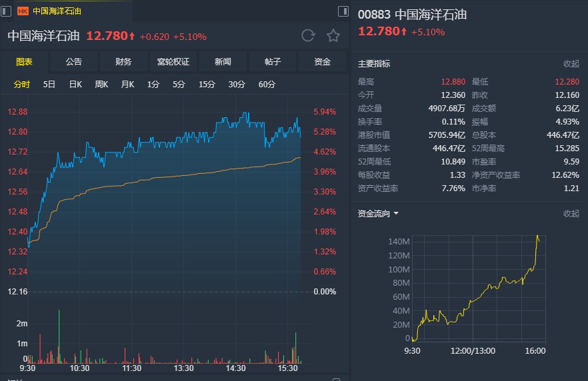Click the 昨收 value 12.160
This screenshot has height=381, width=588.
tap(567, 95)
